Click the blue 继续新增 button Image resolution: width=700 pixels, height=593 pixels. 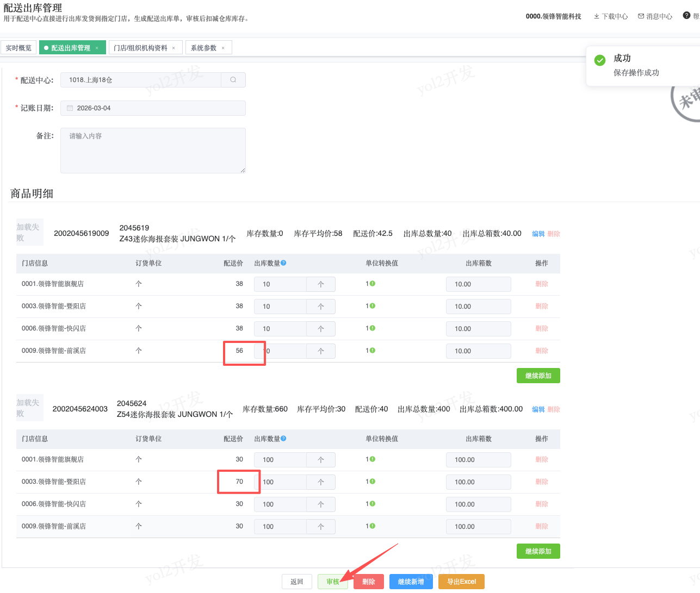coord(411,582)
